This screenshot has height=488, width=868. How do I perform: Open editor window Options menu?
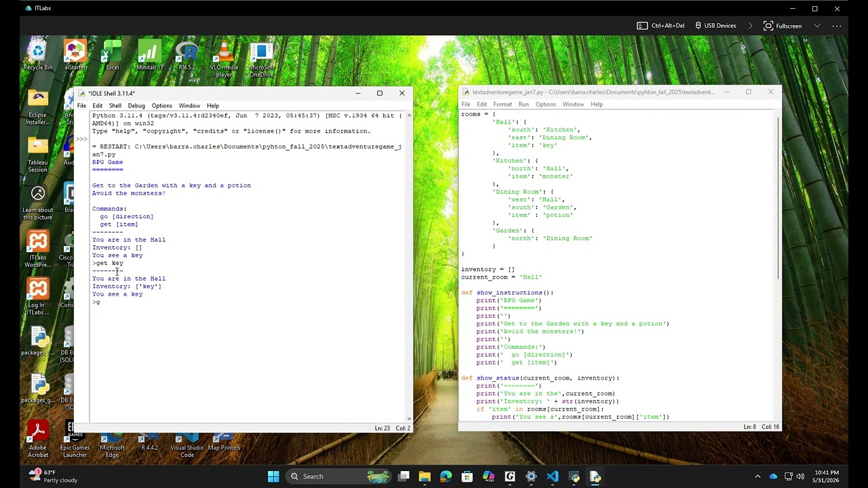tap(546, 104)
